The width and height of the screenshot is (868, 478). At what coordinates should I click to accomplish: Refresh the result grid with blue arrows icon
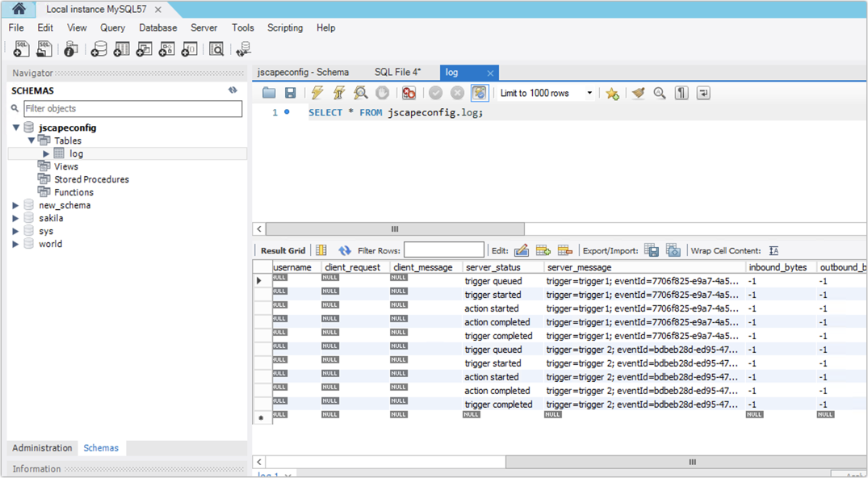click(346, 250)
